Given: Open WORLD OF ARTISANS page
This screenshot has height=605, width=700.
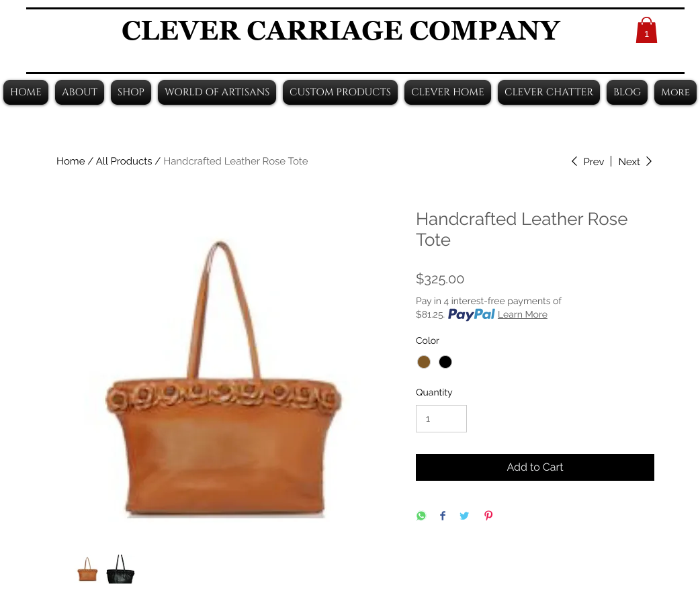Looking at the screenshot, I should [x=217, y=93].
